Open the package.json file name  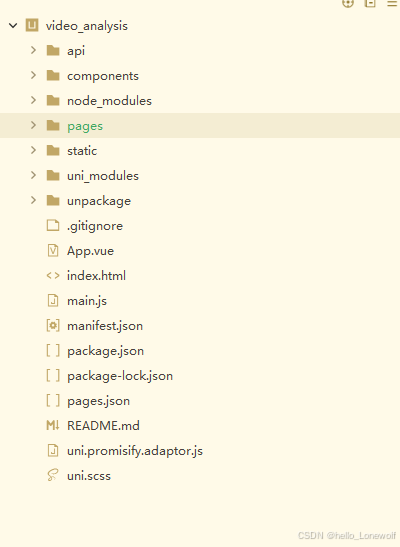coord(105,351)
